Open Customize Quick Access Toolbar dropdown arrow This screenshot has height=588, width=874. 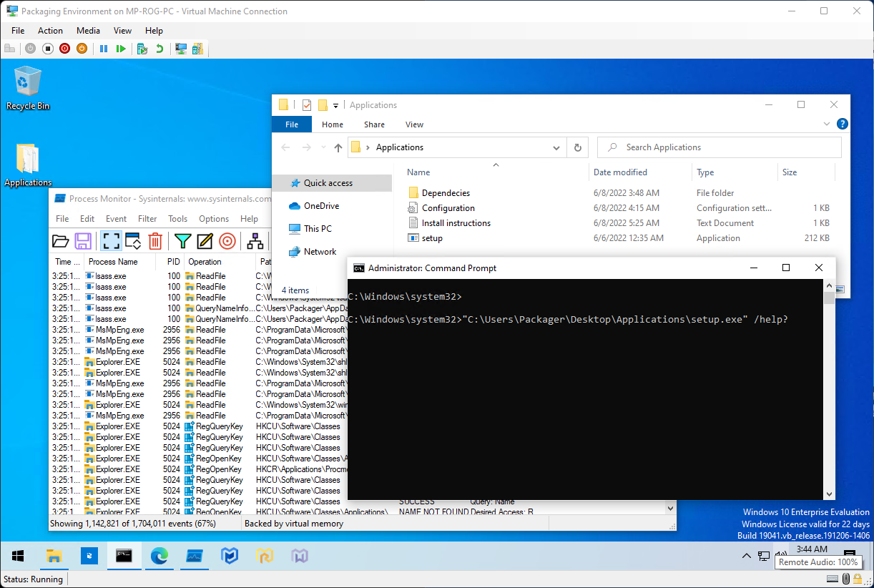coord(336,106)
